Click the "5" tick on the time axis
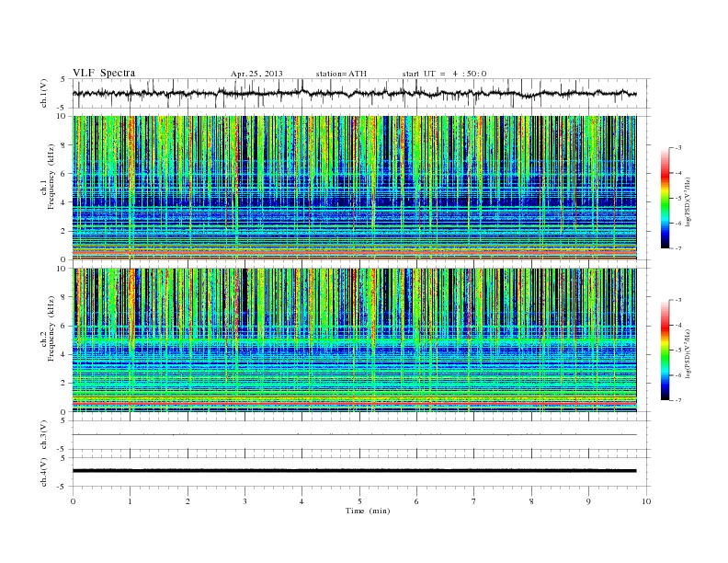This screenshot has height=563, width=728. 359,501
